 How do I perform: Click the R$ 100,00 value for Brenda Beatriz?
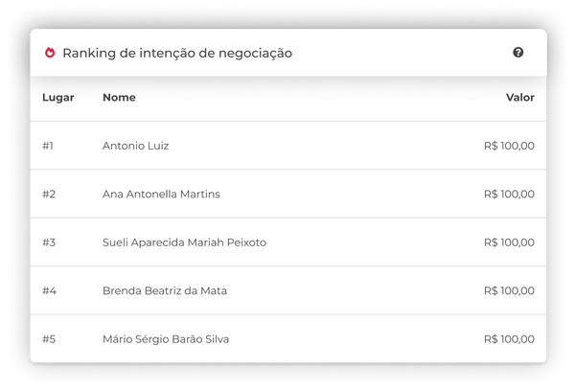509,290
